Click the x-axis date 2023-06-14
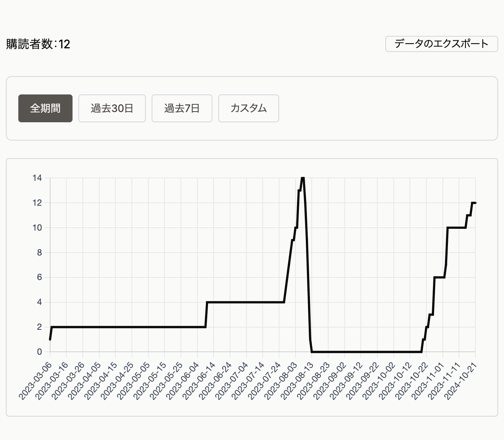The image size is (504, 440). [200, 380]
